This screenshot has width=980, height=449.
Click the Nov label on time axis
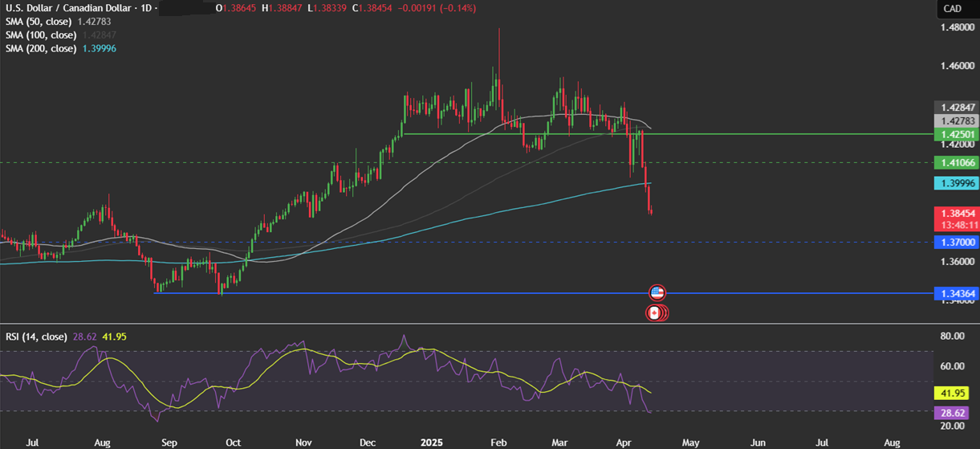303,442
